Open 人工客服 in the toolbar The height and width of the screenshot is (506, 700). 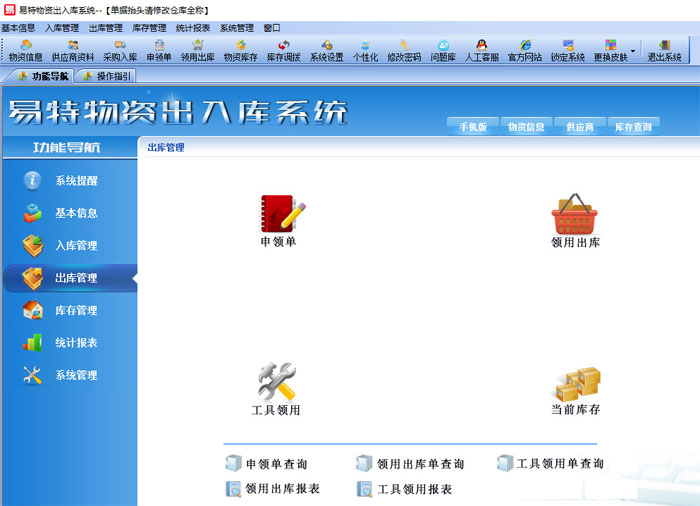point(481,51)
